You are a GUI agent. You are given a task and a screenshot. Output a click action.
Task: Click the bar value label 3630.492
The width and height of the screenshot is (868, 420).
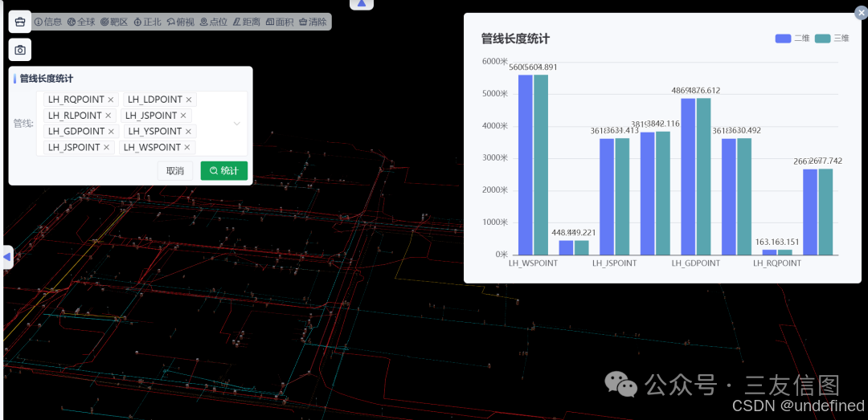[x=744, y=131]
